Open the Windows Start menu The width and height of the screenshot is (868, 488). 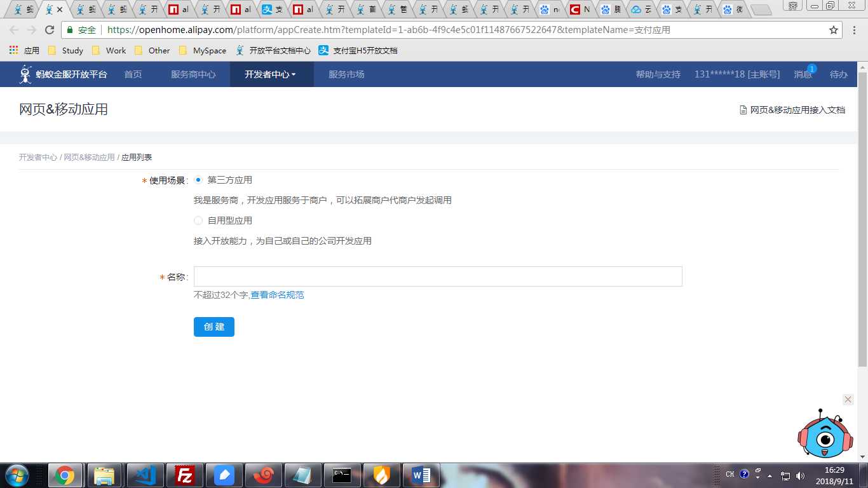tap(16, 475)
